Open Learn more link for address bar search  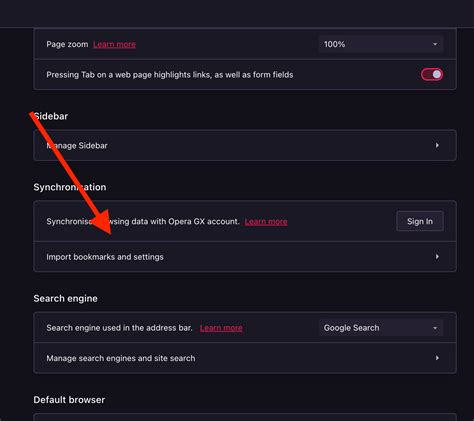221,328
